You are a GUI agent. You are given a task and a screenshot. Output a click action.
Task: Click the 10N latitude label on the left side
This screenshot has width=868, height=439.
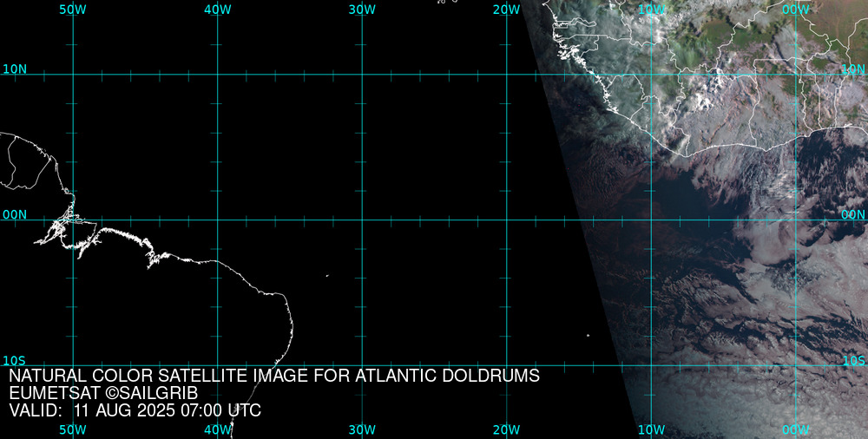point(15,69)
